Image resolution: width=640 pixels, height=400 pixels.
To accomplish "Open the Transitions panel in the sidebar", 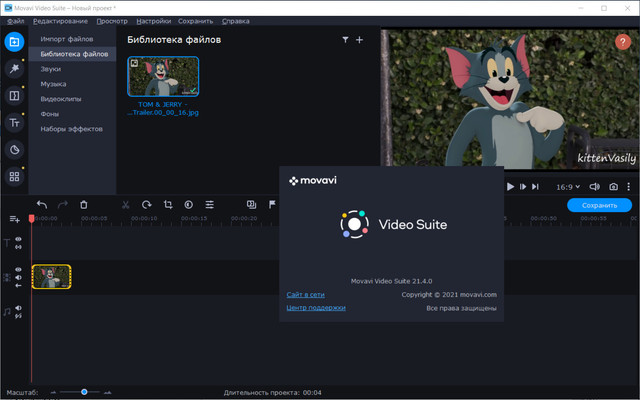I will (x=14, y=96).
